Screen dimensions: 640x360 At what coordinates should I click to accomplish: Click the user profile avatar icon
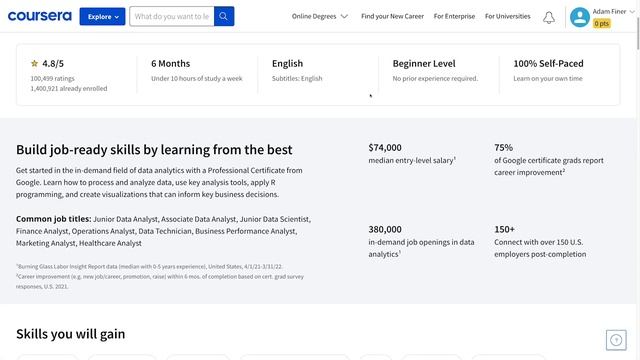point(580,17)
